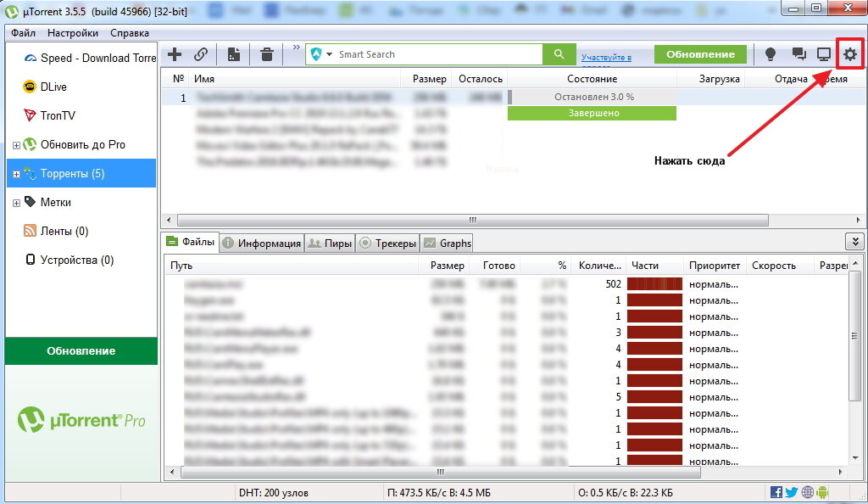Select TronTV in the sidebar
Viewport: 868px width, 504px height.
(49, 115)
